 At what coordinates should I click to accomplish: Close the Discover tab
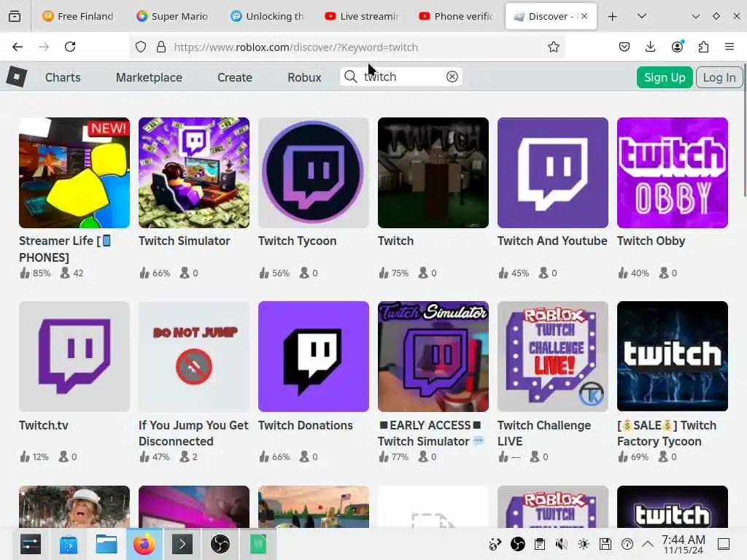point(584,16)
